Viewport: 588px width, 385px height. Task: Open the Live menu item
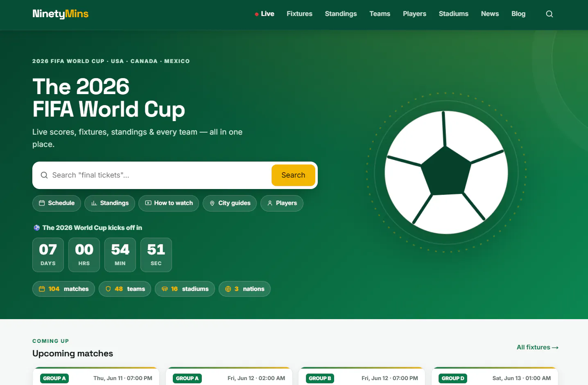coord(265,14)
